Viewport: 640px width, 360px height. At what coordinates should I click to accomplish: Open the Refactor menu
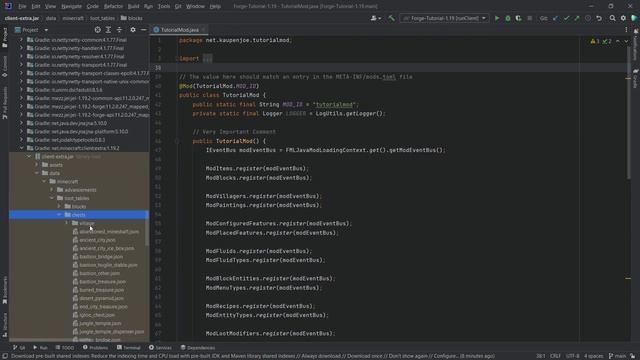tap(113, 6)
